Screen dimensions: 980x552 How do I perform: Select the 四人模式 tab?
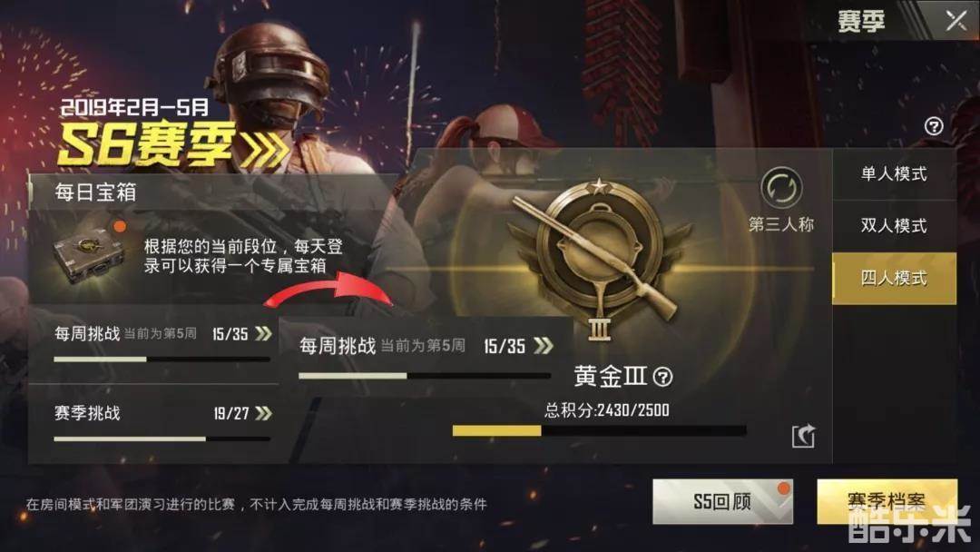[895, 278]
